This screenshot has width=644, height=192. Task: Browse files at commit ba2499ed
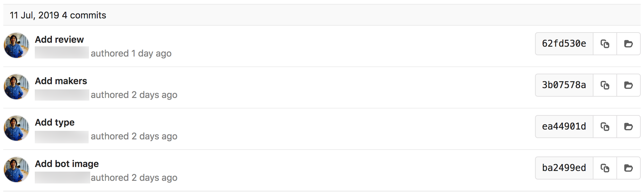click(x=628, y=168)
